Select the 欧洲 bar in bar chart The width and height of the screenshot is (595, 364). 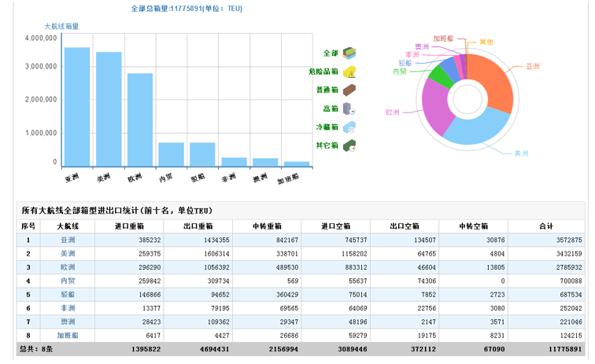140,119
